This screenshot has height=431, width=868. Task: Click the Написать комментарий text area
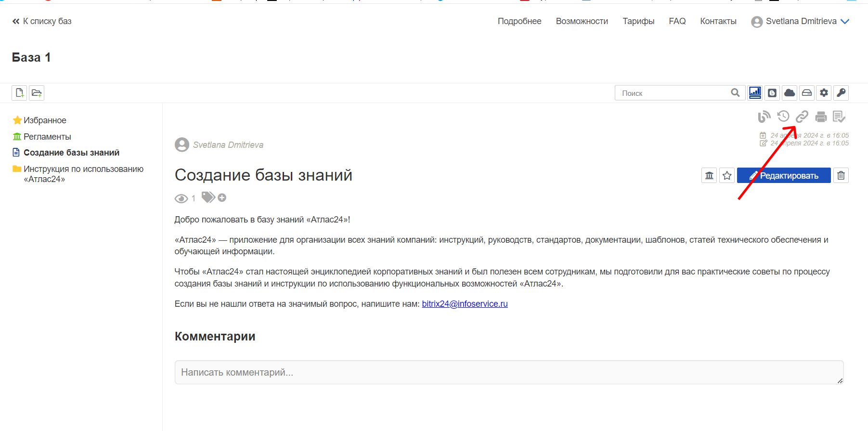coord(509,372)
